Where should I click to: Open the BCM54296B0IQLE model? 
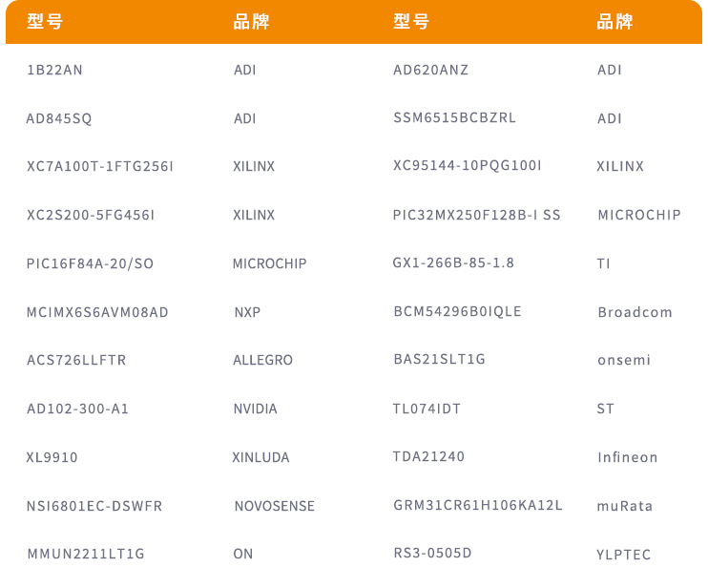point(457,311)
